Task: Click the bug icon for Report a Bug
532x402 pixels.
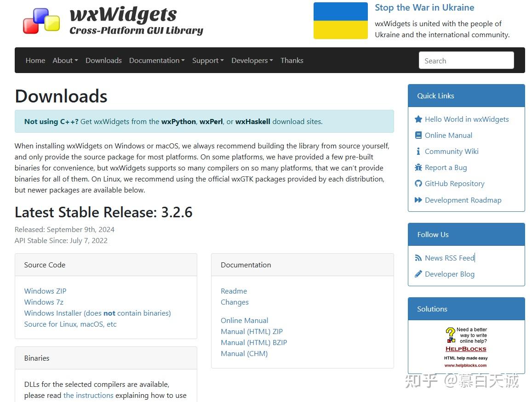Action: point(418,167)
